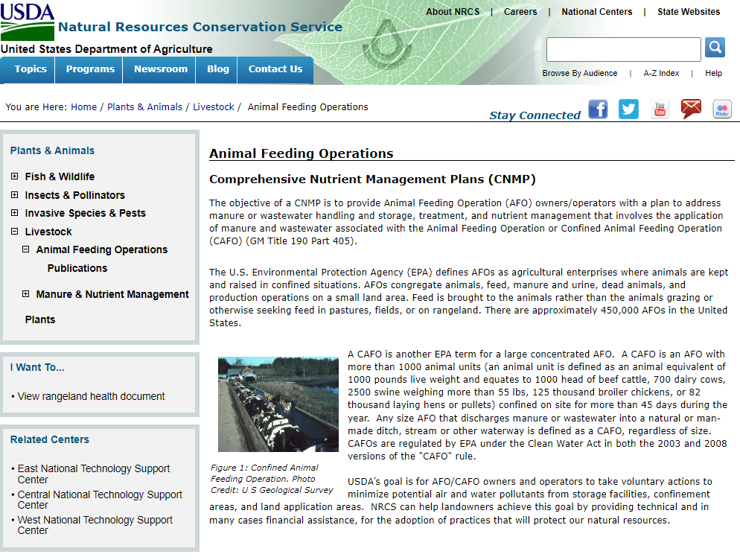Collapse the Livestock tree section
Screen dimensions: 740x560
click(15, 232)
